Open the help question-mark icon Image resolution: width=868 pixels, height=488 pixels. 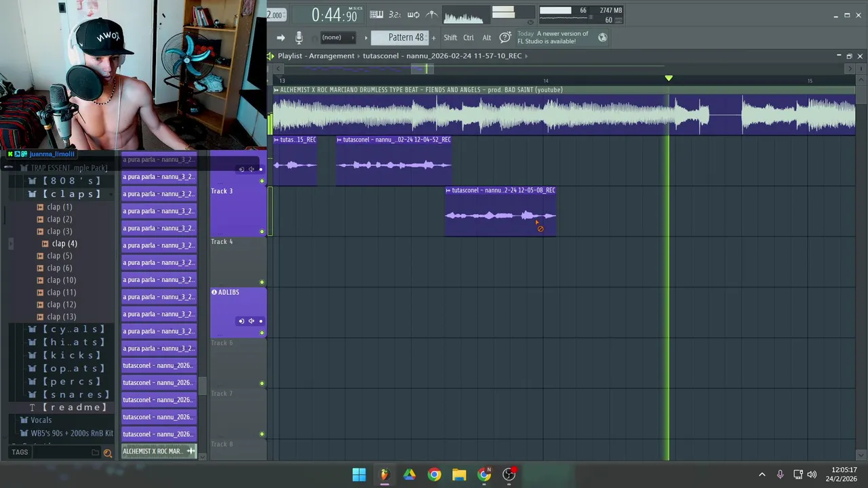click(505, 37)
